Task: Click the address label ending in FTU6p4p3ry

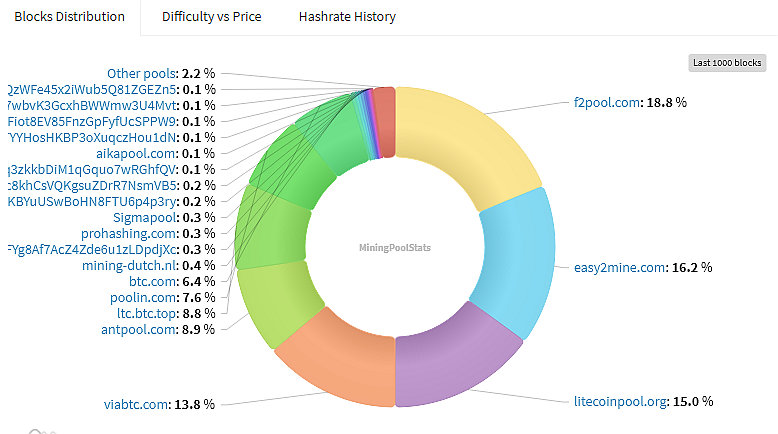Action: click(x=92, y=202)
